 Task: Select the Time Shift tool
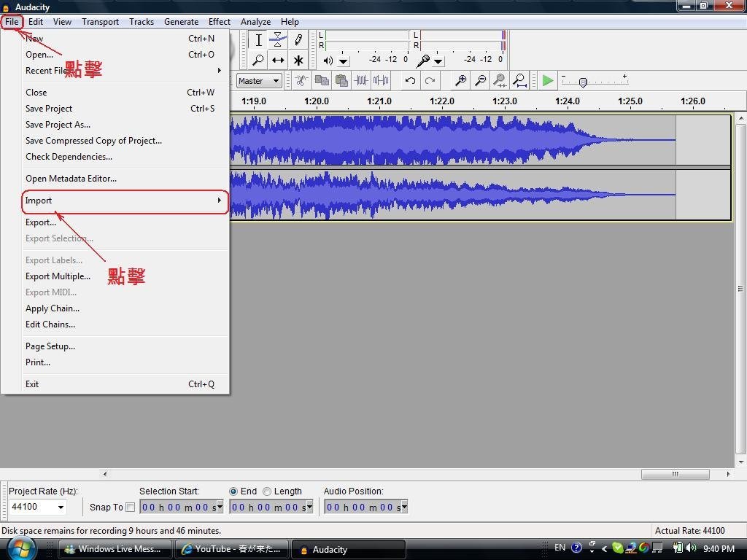[x=278, y=61]
